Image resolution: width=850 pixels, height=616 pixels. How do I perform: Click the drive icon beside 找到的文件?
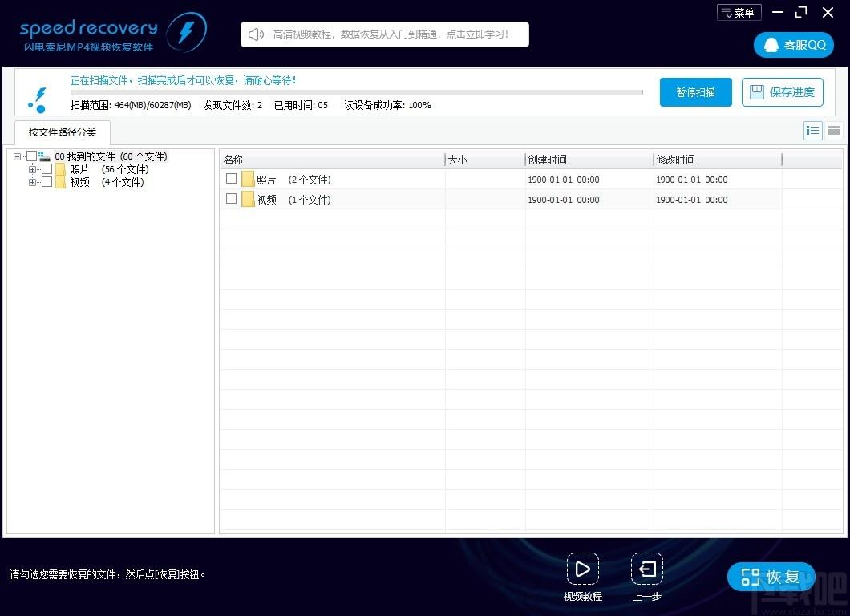(44, 156)
